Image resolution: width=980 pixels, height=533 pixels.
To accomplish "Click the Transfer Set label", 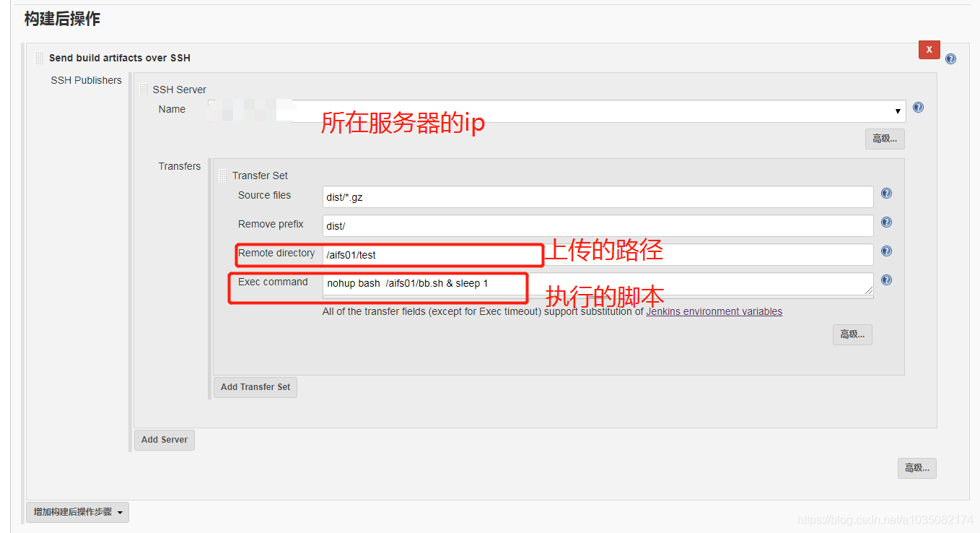I will click(260, 175).
